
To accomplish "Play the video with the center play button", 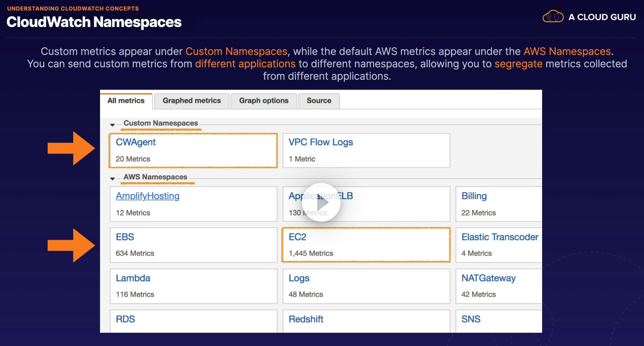I will click(x=321, y=203).
